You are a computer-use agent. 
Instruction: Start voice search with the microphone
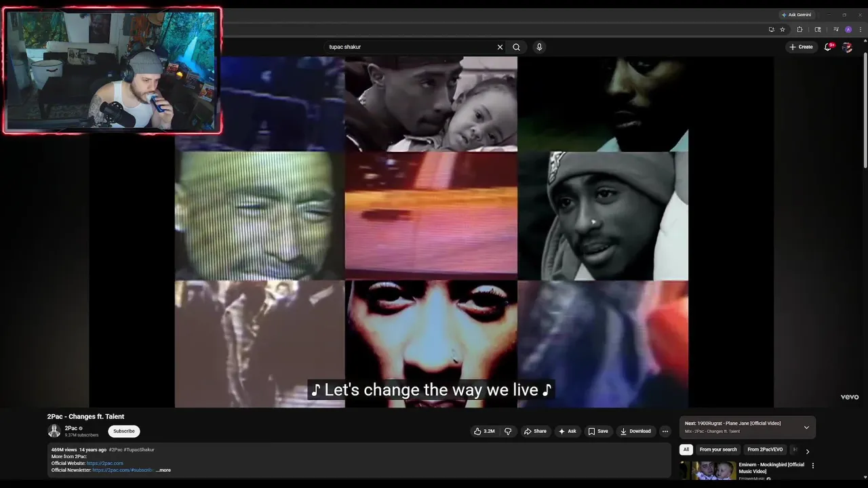coord(539,47)
